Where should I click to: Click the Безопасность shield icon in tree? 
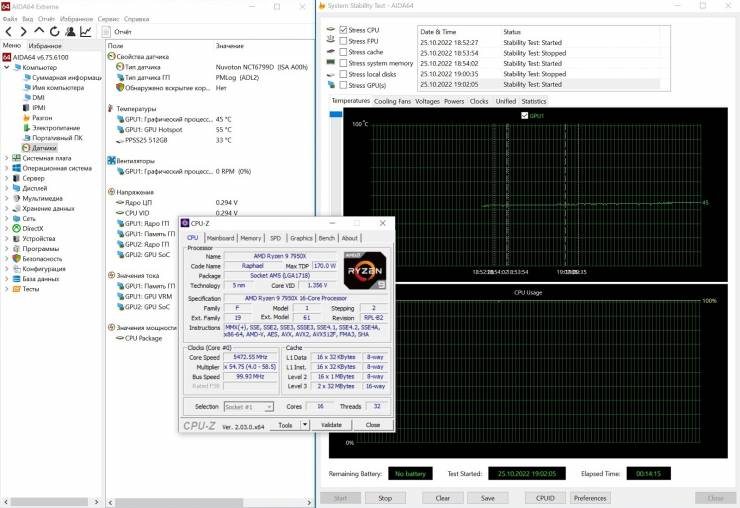[x=17, y=259]
